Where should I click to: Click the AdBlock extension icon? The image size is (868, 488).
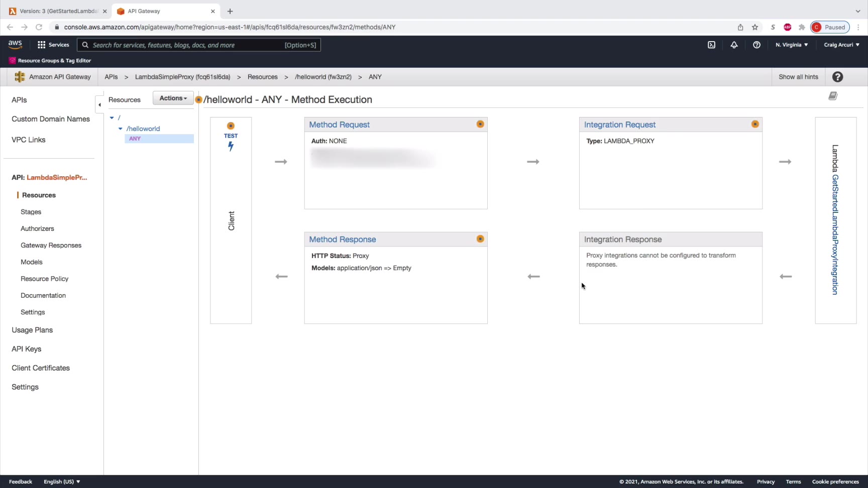788,27
